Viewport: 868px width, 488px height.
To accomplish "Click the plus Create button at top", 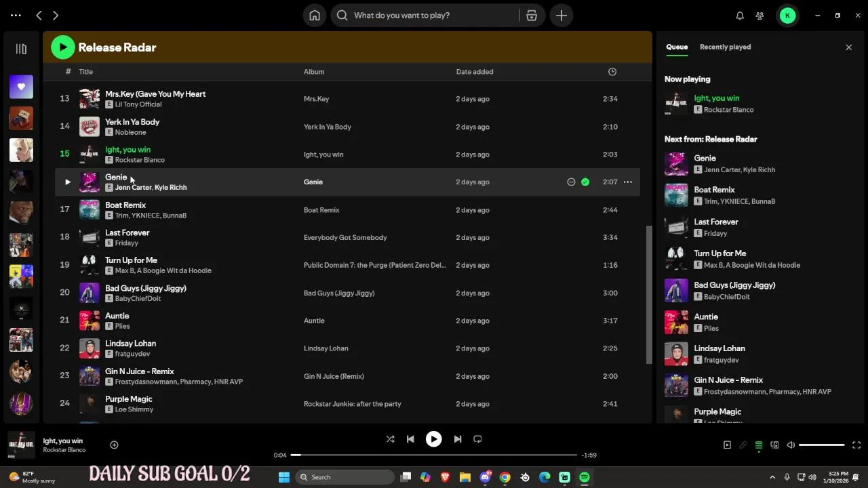I will click(561, 16).
